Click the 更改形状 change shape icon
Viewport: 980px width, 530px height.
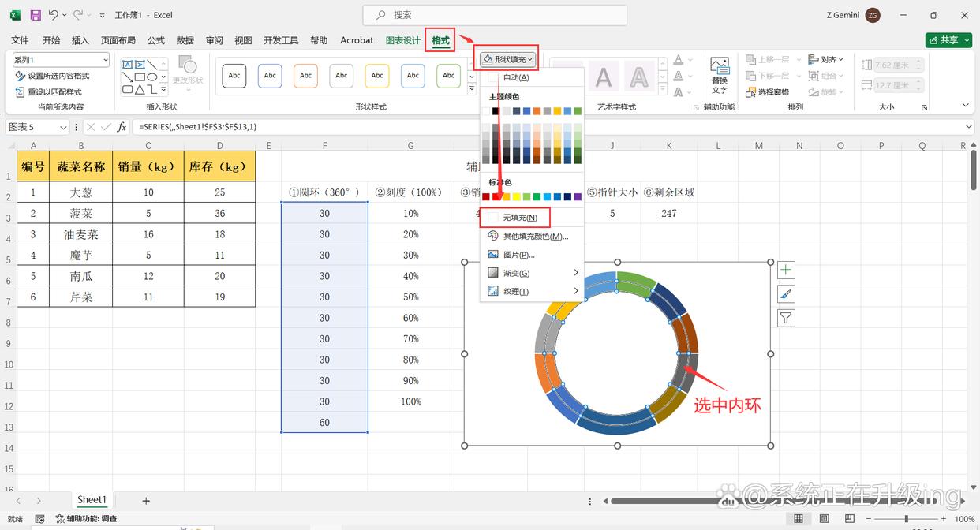click(x=187, y=65)
